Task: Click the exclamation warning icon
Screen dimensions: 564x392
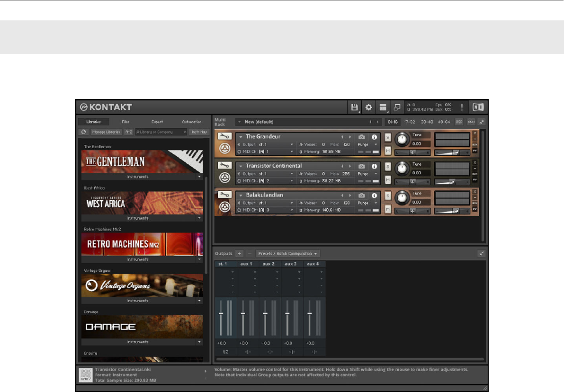Action: pyautogui.click(x=462, y=107)
